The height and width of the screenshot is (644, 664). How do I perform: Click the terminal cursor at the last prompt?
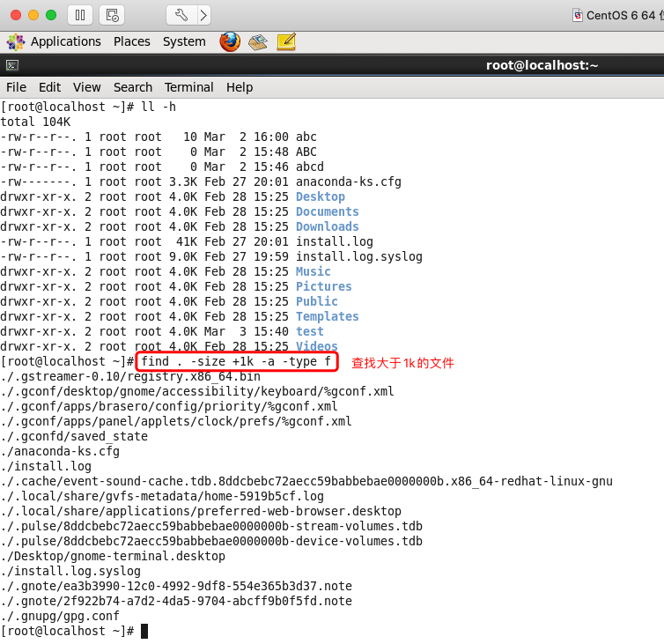(144, 632)
